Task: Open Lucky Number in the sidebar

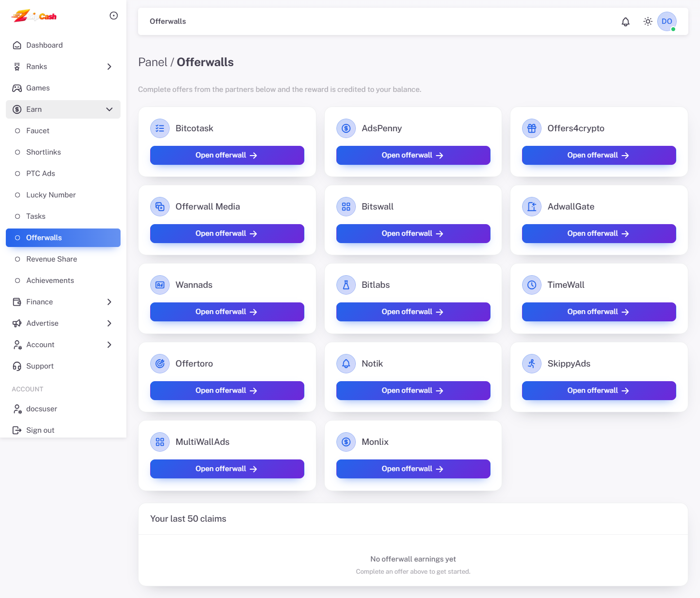Action: 63,195
